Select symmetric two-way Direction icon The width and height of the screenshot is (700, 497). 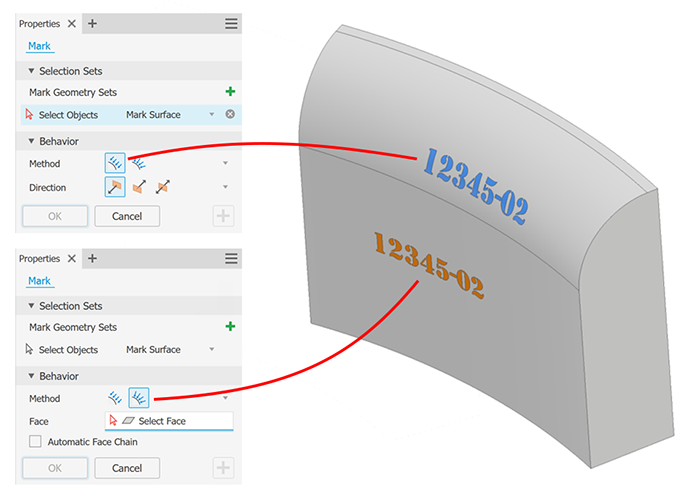tap(162, 187)
